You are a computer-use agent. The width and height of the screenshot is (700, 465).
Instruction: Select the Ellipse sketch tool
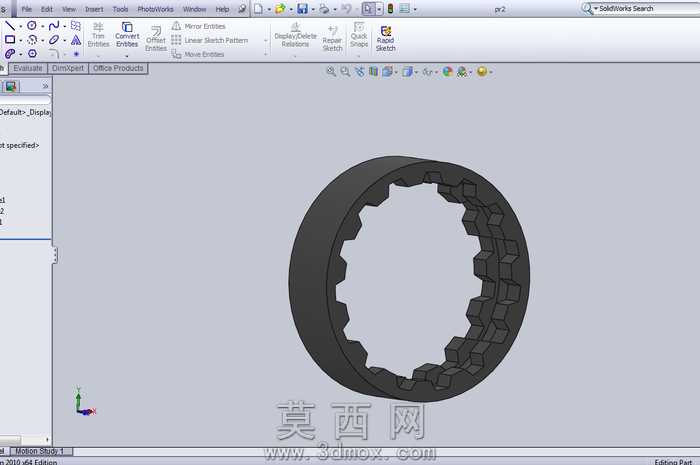click(54, 40)
